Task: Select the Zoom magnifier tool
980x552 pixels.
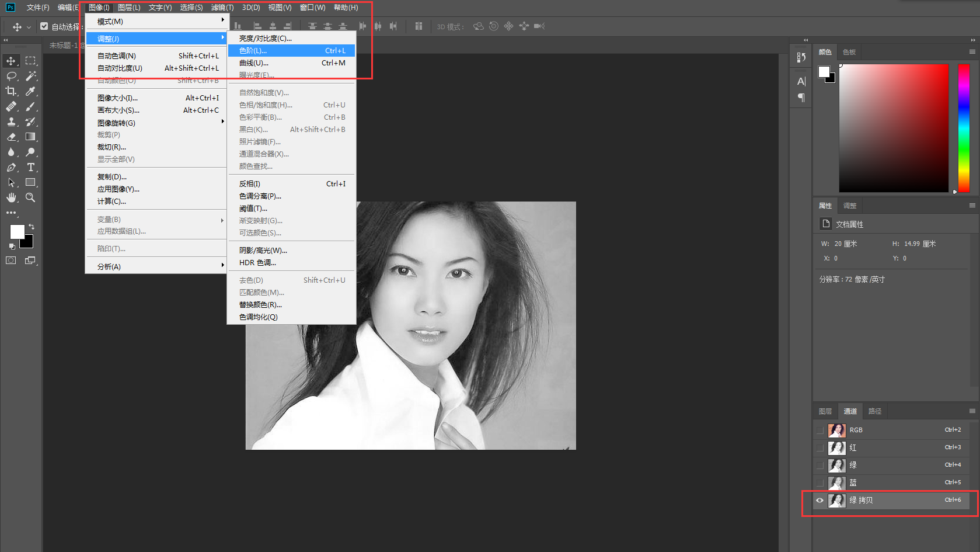Action: tap(31, 197)
